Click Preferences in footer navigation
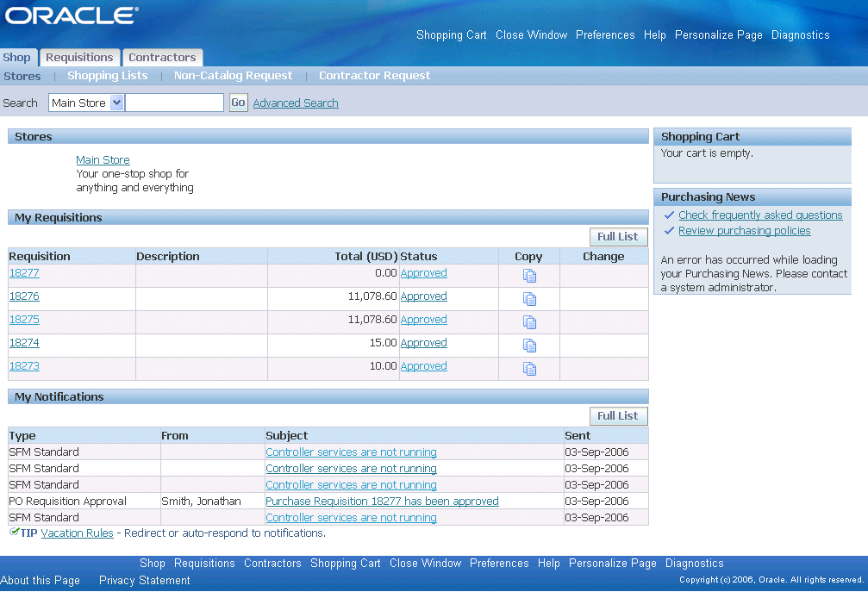Screen dimensions: 868x592 (499, 564)
